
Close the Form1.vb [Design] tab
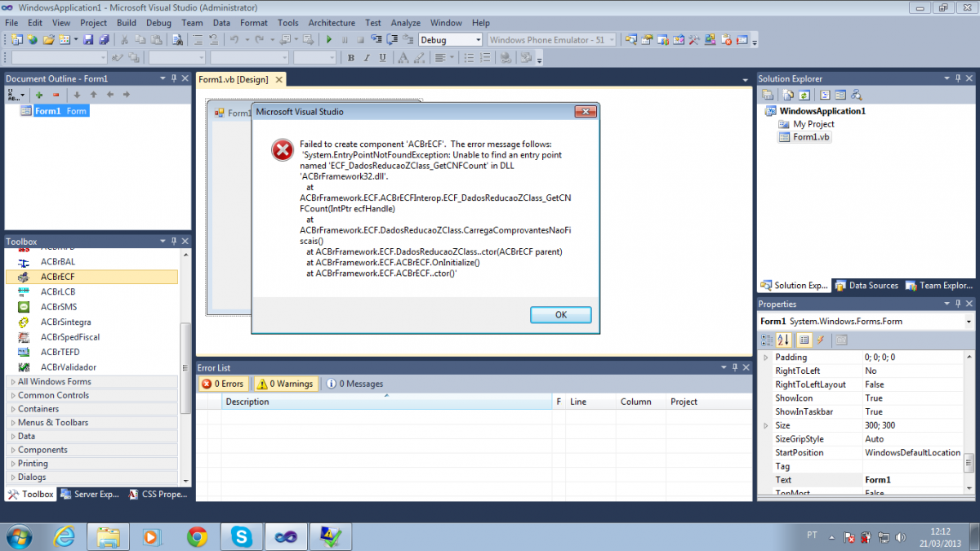pyautogui.click(x=278, y=79)
